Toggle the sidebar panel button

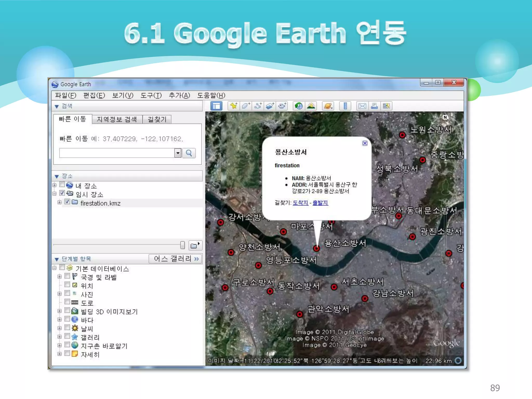tap(216, 106)
